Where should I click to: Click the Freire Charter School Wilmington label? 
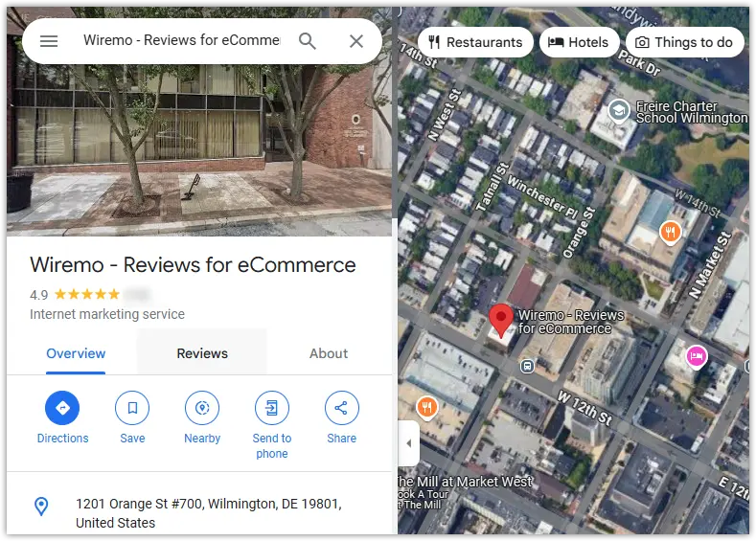click(x=692, y=112)
